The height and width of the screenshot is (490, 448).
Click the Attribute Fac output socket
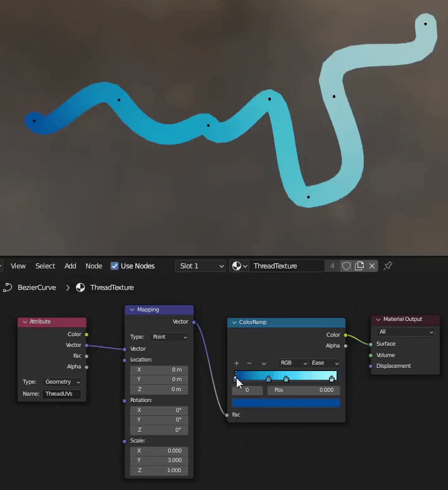point(87,356)
